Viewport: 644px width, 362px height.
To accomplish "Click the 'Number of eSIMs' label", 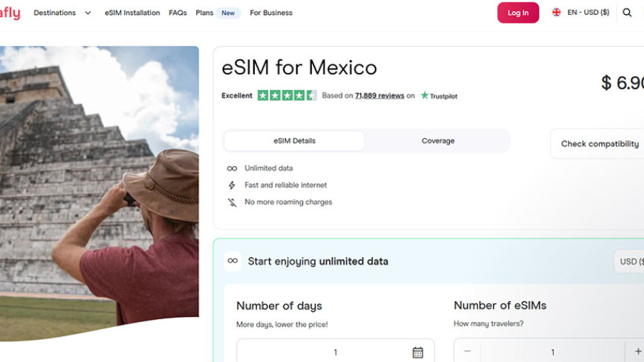I will (x=500, y=305).
